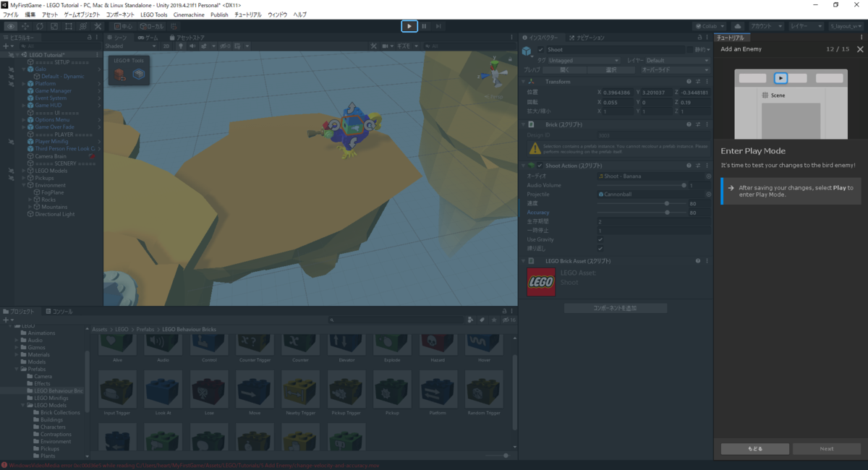The width and height of the screenshot is (868, 470).
Task: Toggle the 繰り返し repeat checkbox
Action: coord(600,249)
